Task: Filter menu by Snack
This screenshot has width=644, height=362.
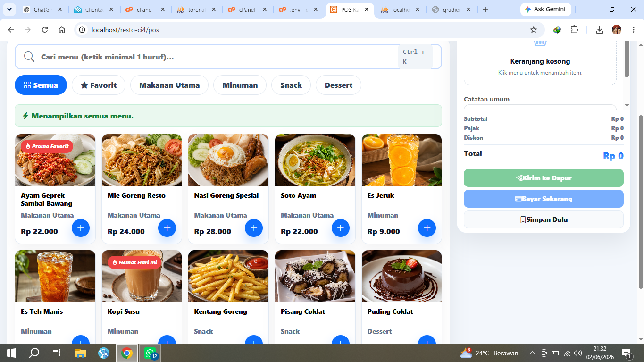Action: click(291, 85)
